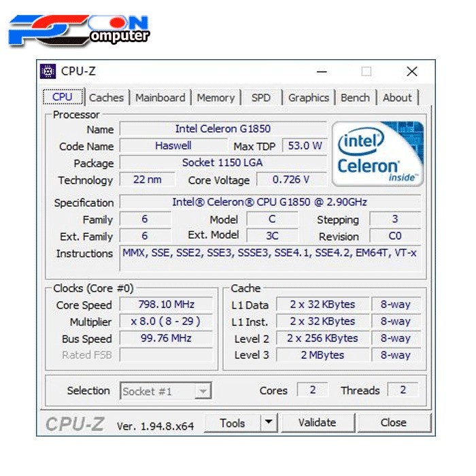Click the Close button at bottom
This screenshot has width=476, height=476.
pyautogui.click(x=393, y=422)
